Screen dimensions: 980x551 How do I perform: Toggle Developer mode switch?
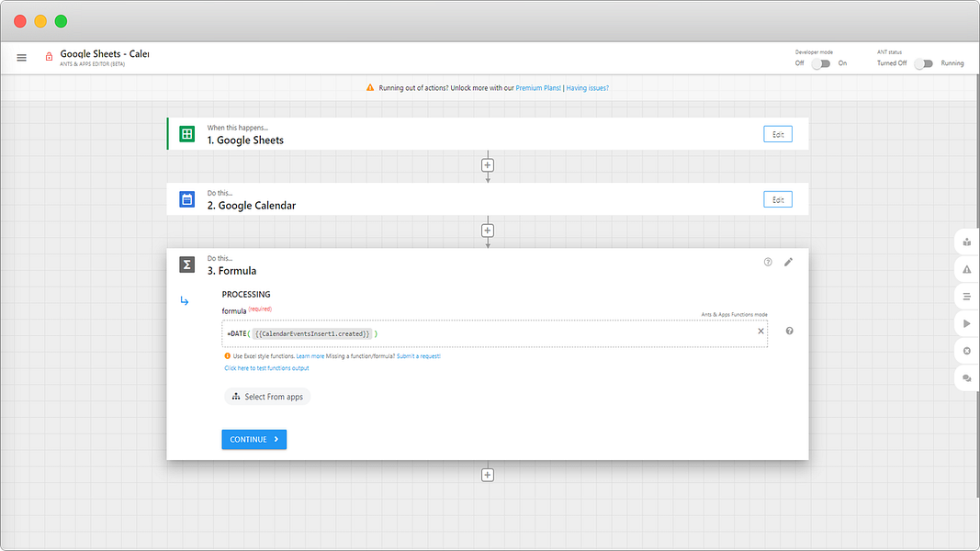coord(820,63)
